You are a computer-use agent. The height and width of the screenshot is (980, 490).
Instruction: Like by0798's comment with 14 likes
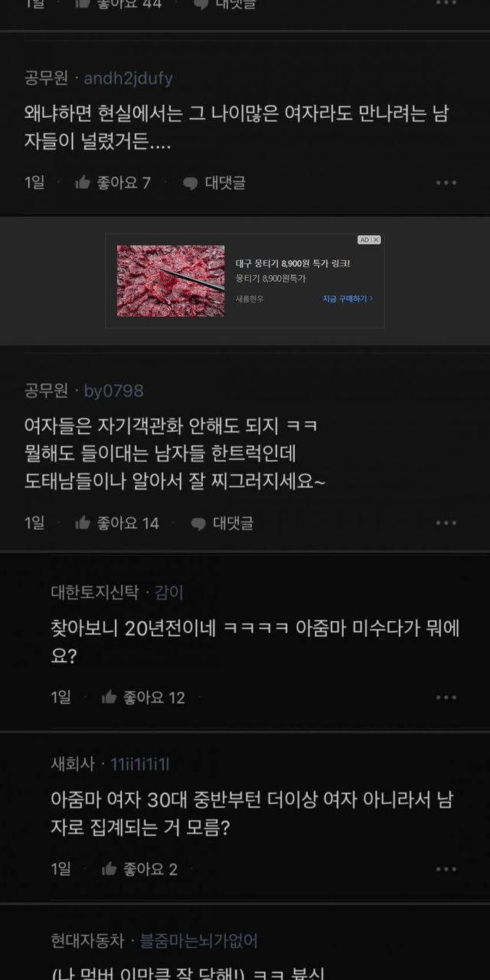(x=117, y=523)
